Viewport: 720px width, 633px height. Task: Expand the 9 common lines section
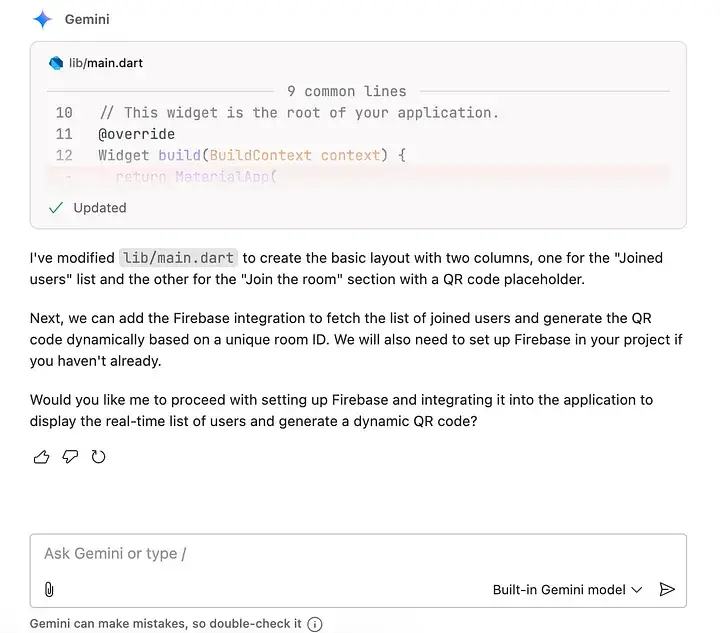tap(347, 91)
